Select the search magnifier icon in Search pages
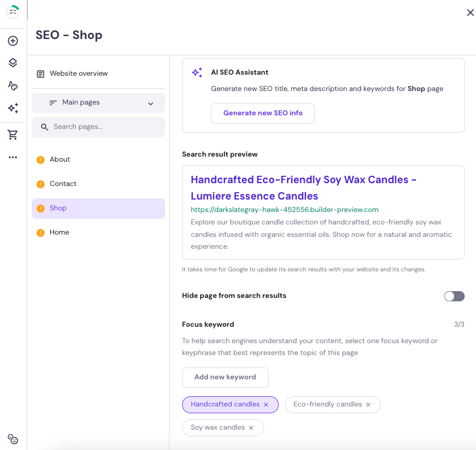The height and width of the screenshot is (450, 476). pyautogui.click(x=45, y=127)
